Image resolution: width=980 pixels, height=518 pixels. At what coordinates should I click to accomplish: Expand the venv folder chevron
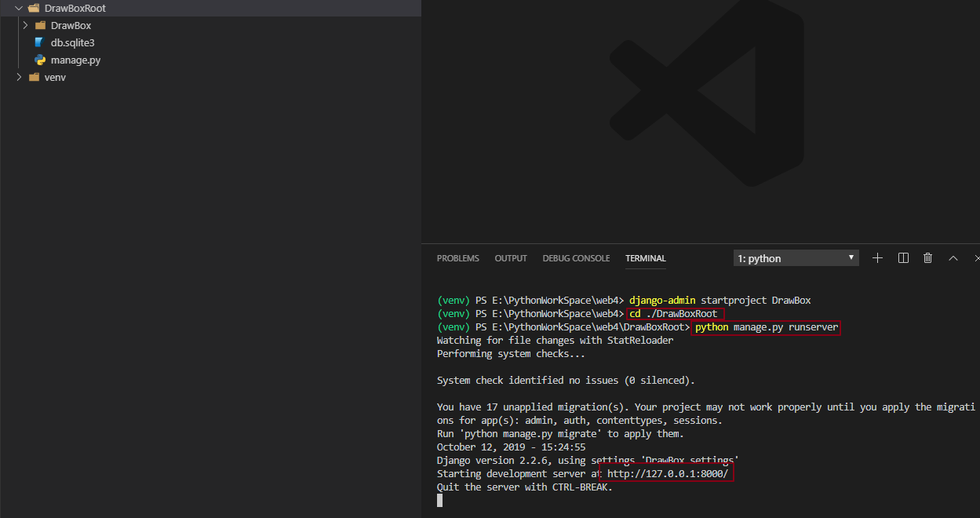pos(19,77)
